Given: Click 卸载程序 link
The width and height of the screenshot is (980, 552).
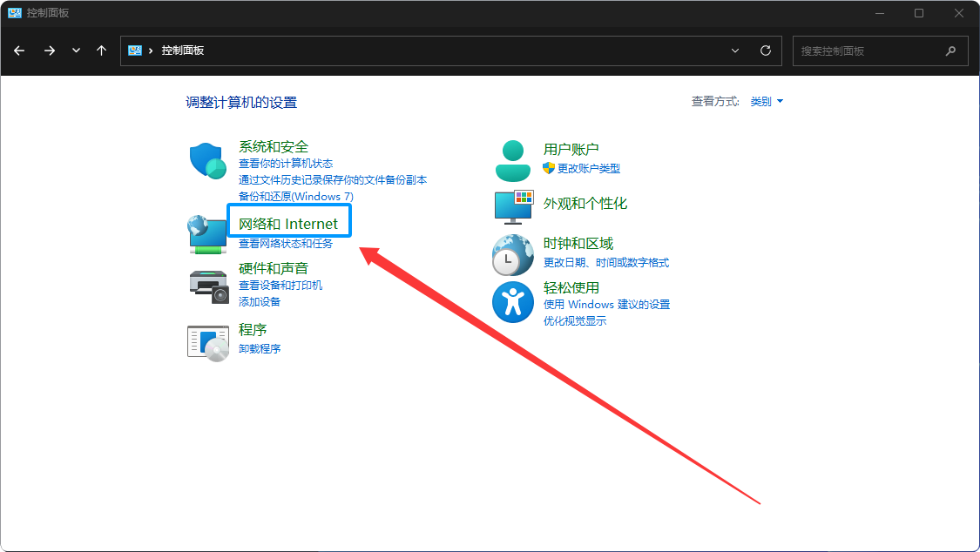Looking at the screenshot, I should pos(260,348).
